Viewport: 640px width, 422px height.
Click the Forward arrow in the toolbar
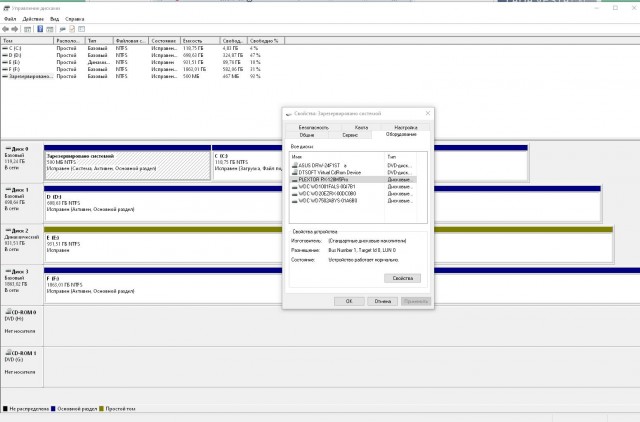[x=15, y=29]
